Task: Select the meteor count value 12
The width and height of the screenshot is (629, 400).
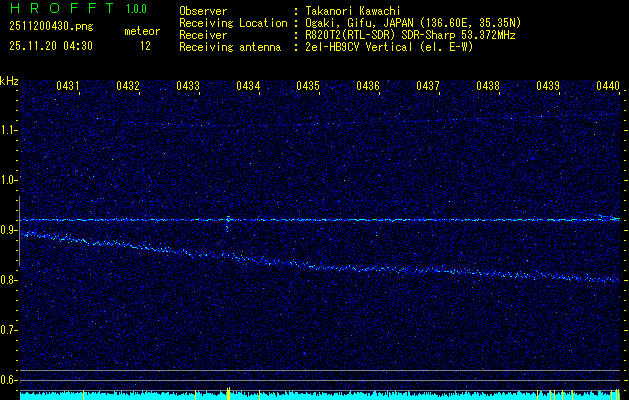Action: tap(146, 46)
